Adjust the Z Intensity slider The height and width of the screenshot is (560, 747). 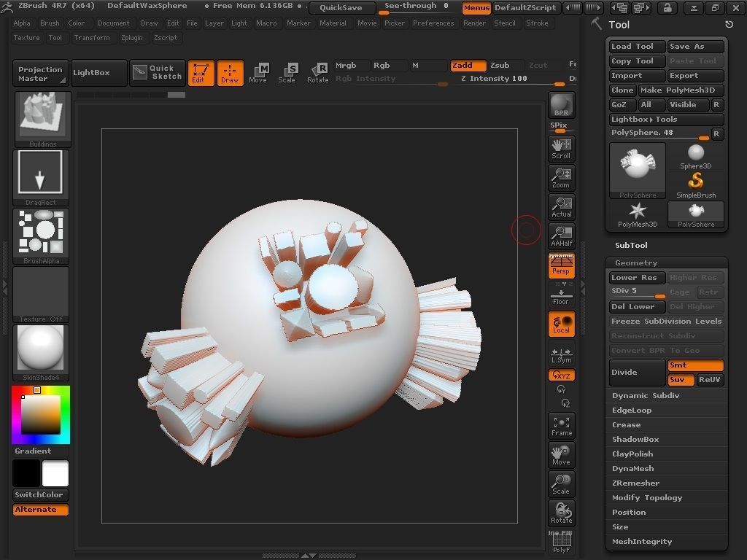click(x=512, y=79)
